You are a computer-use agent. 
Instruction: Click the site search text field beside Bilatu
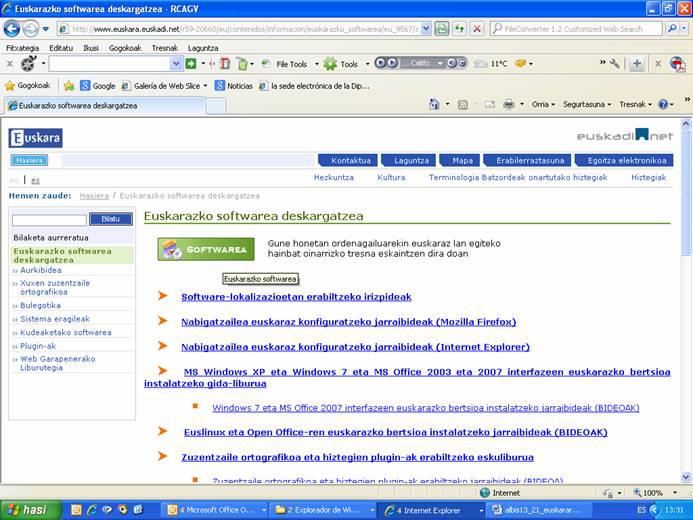coord(49,220)
